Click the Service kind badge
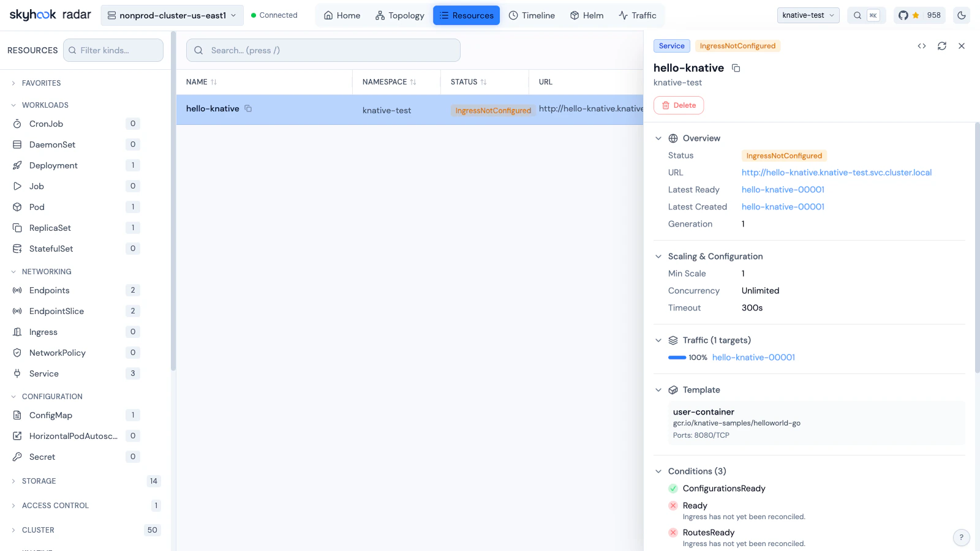The image size is (980, 551). tap(672, 46)
